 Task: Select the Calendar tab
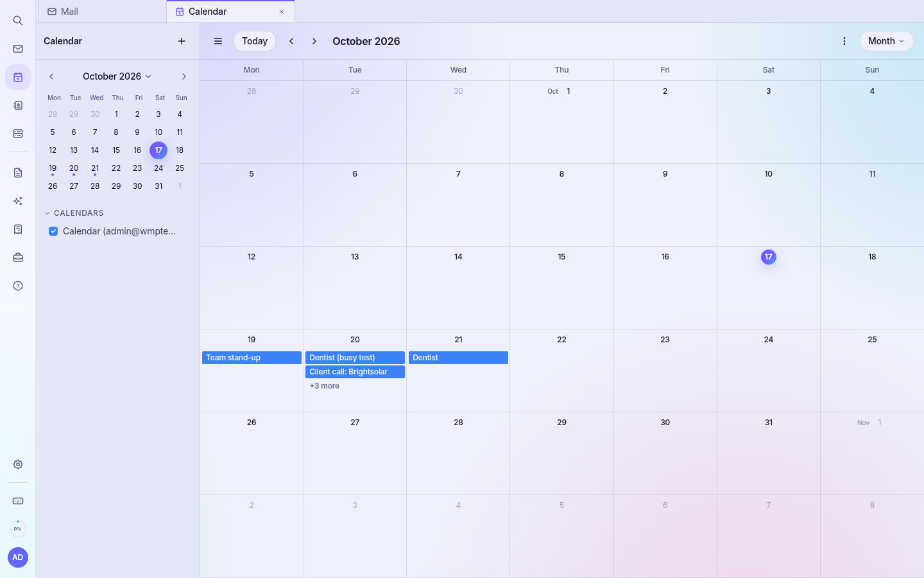tap(230, 12)
